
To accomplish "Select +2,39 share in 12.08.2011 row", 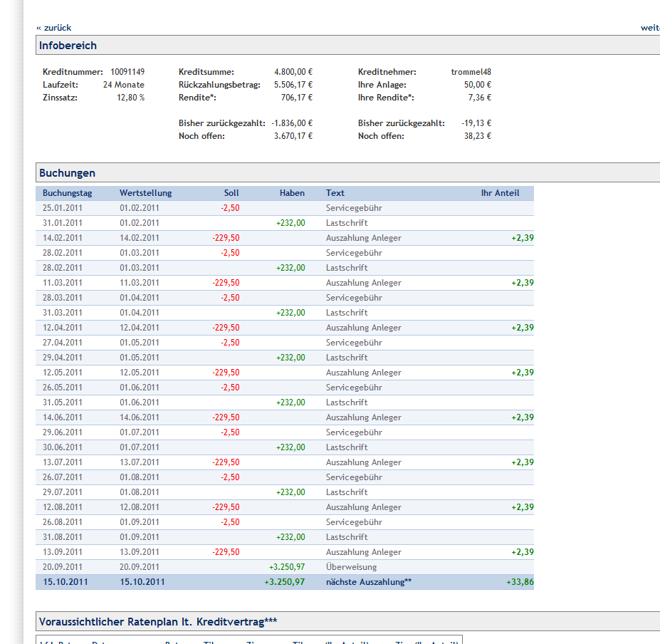I will (x=523, y=507).
